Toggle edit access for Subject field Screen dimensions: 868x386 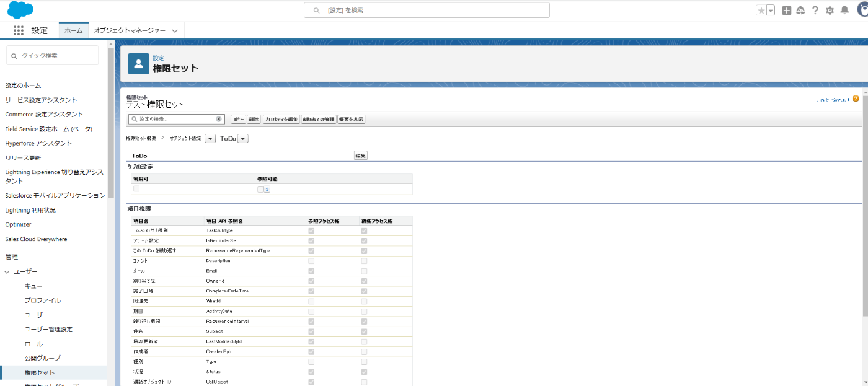tap(364, 331)
